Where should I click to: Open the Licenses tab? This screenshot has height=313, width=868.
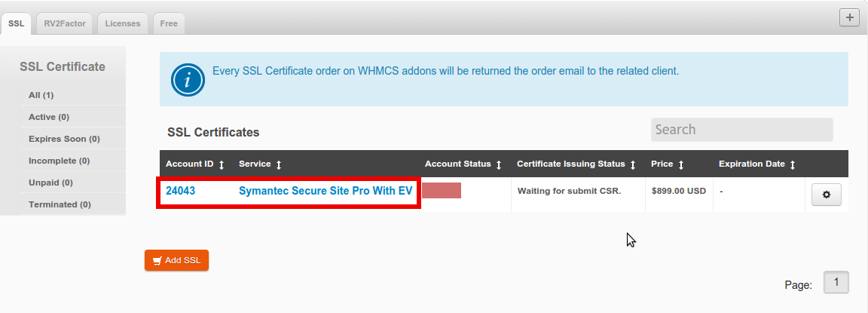(x=122, y=23)
